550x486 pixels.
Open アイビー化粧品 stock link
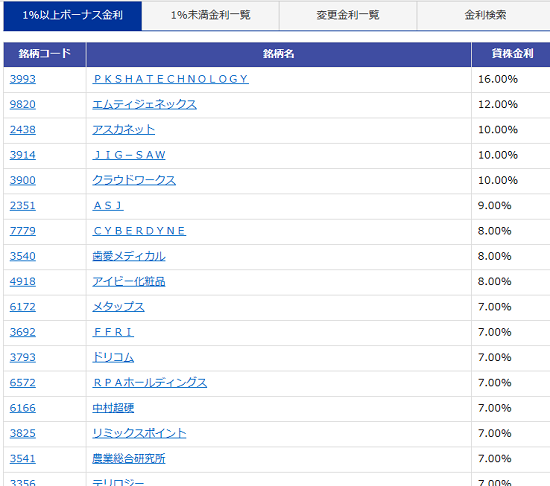click(x=129, y=282)
